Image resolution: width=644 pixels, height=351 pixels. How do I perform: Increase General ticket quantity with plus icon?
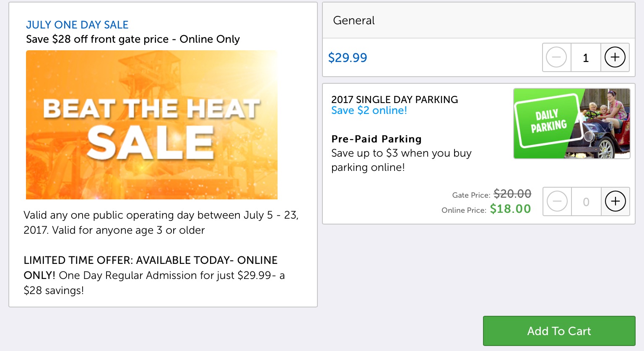[x=615, y=57]
